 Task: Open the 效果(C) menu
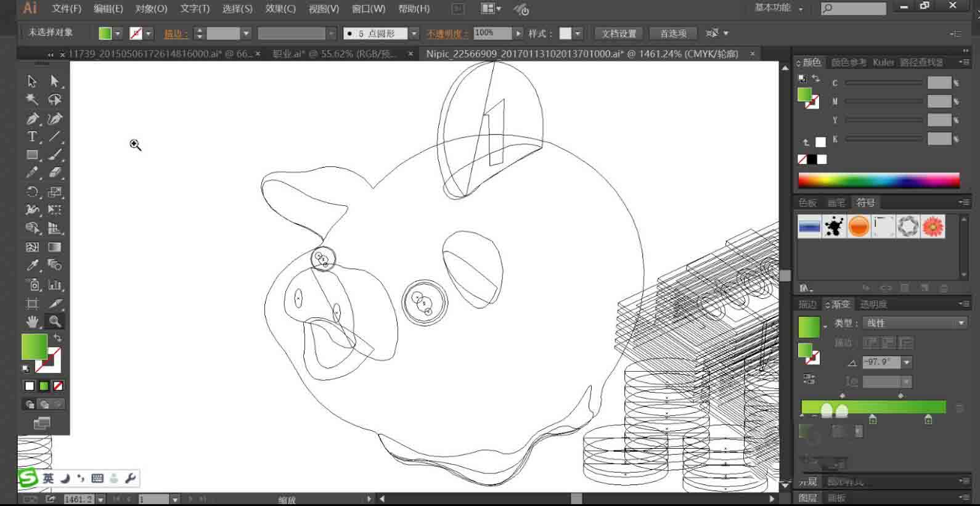click(280, 9)
